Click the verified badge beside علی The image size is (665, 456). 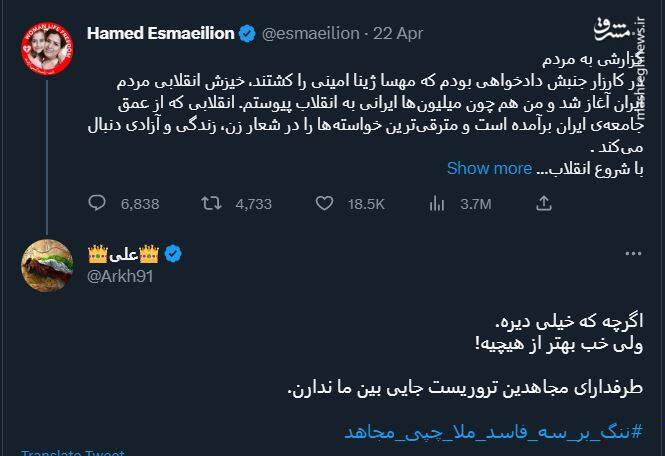point(173,254)
